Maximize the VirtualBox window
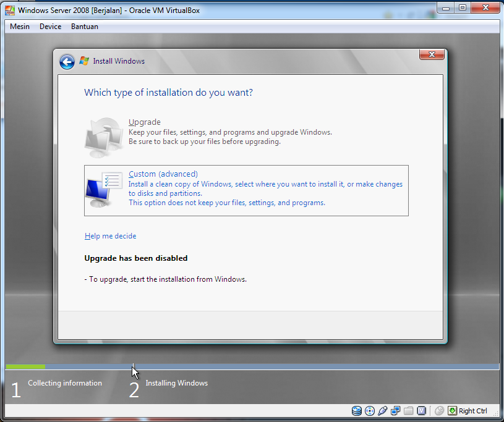 463,7
